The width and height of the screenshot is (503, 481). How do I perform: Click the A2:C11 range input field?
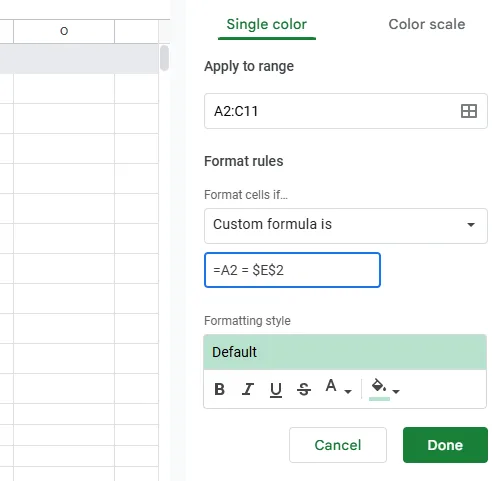pos(346,111)
